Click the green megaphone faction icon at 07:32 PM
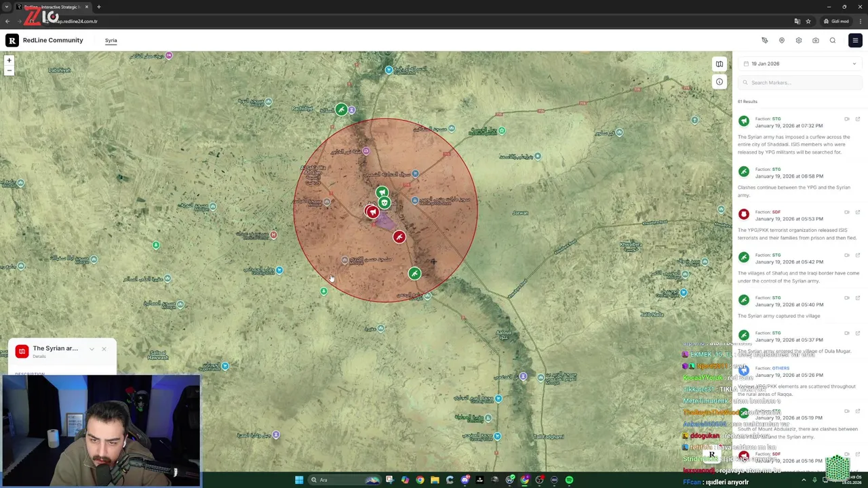Screen dimensions: 868x488 (744, 121)
